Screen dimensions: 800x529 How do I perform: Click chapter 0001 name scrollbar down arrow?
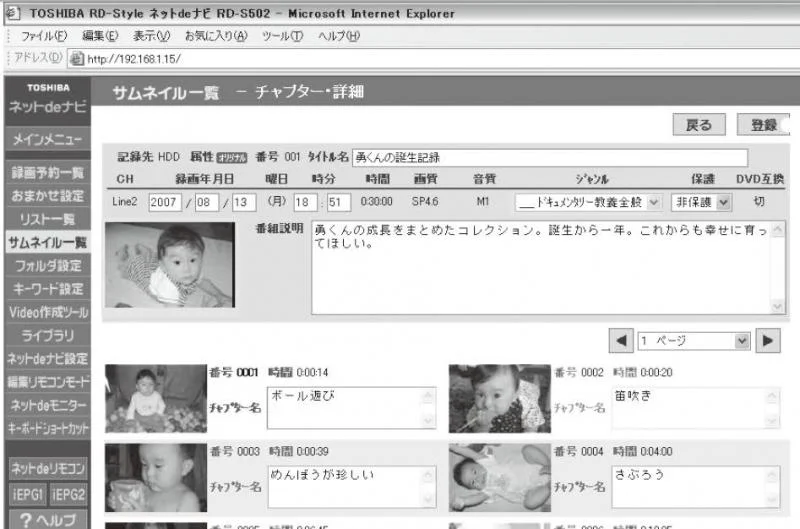pos(428,421)
